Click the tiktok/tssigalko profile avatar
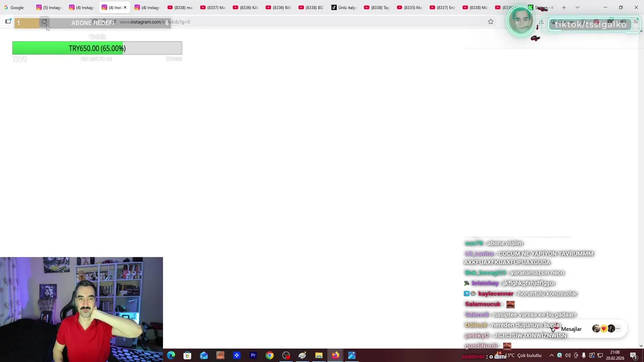The image size is (644, 362). [521, 21]
